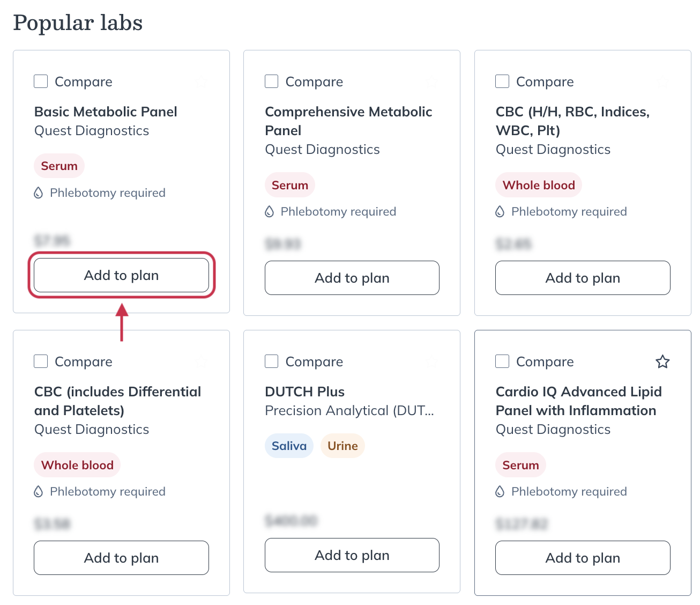
Task: Click the phlebotomy droplet icon on Basic Metabolic Panel
Action: pyautogui.click(x=38, y=193)
